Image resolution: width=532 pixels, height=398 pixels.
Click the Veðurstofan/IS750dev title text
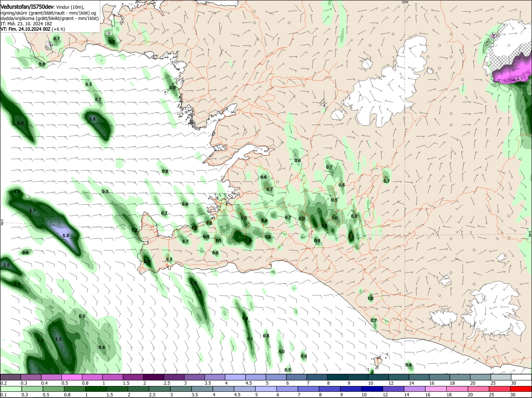[x=27, y=7]
